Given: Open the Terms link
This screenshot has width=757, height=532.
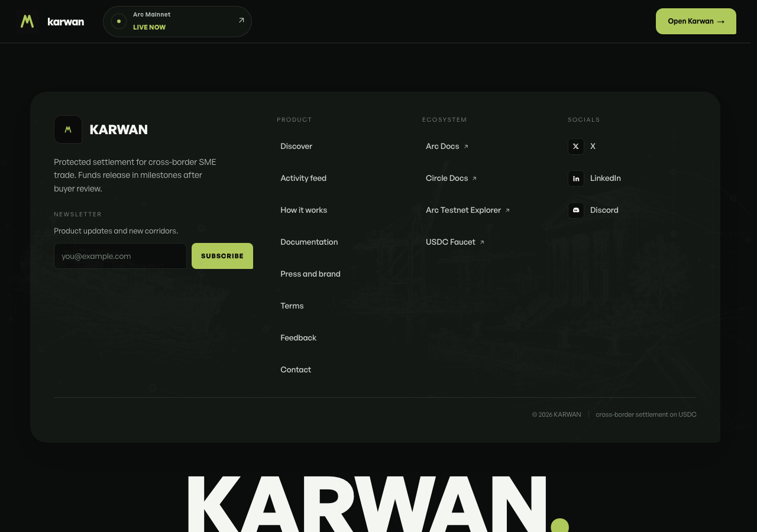Looking at the screenshot, I should [292, 306].
